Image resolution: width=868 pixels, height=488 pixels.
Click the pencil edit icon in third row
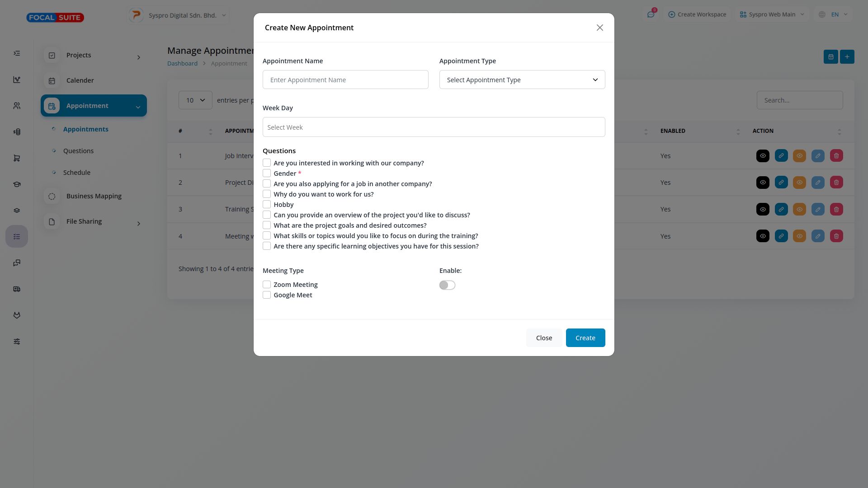click(x=818, y=209)
